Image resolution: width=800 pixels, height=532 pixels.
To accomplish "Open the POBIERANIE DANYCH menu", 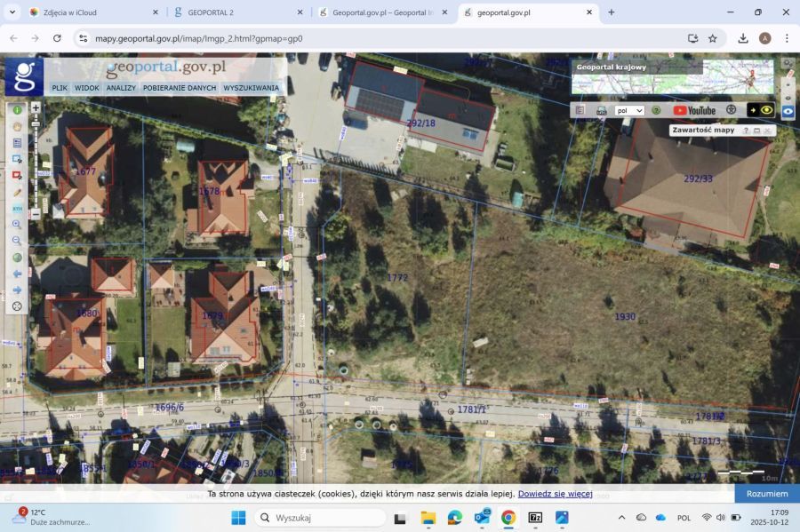I will click(x=180, y=88).
